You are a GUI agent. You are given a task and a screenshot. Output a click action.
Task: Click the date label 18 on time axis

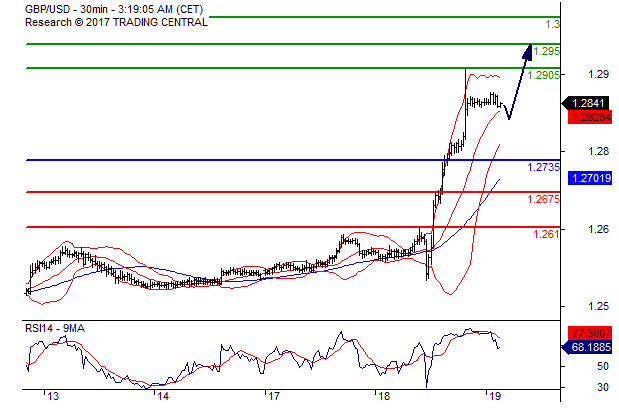click(x=384, y=397)
